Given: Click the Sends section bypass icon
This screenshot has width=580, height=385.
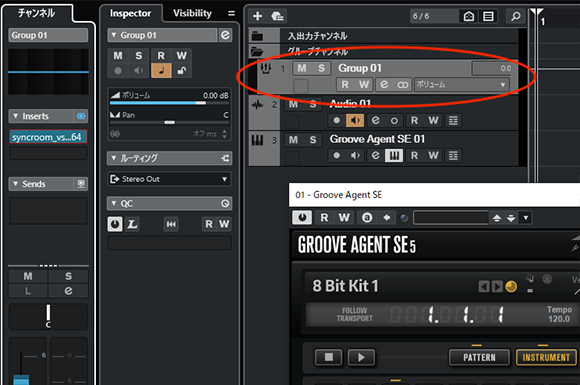Looking at the screenshot, I should 81,184.
